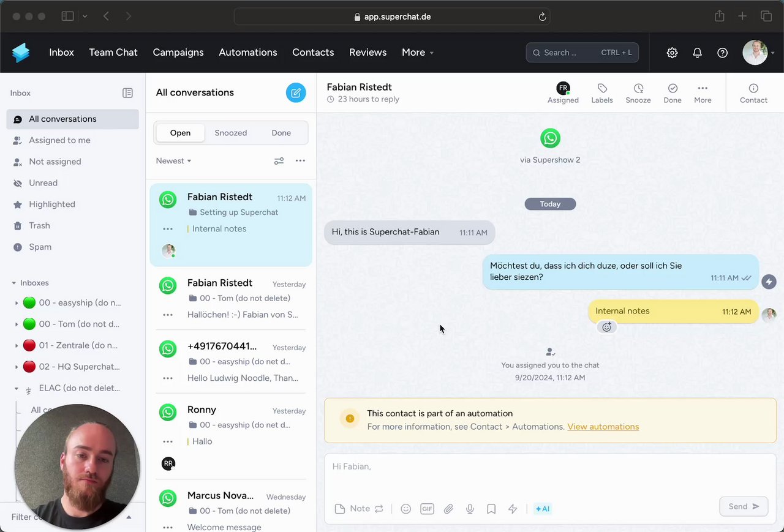Select All conversations in sidebar
The image size is (784, 532).
72,119
